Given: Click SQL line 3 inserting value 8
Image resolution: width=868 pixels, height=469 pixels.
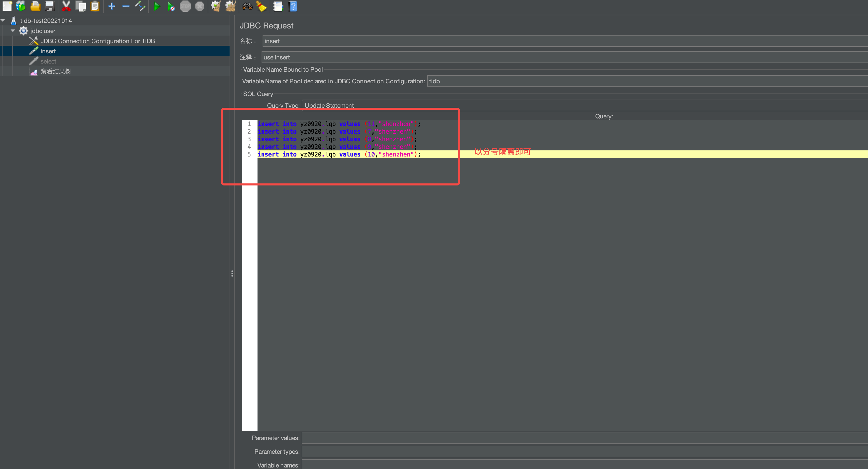Looking at the screenshot, I should point(337,139).
